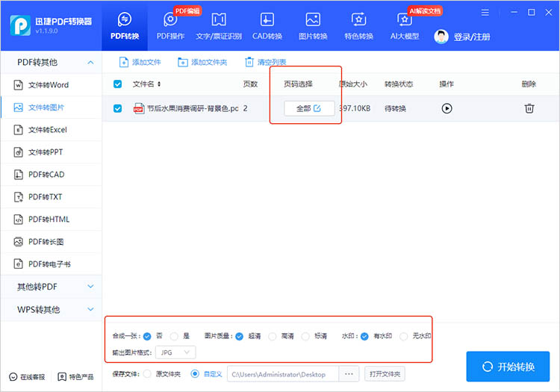Screen dimensions: 560x392
Task: Select 有水印 watermark option
Action: tap(364, 336)
